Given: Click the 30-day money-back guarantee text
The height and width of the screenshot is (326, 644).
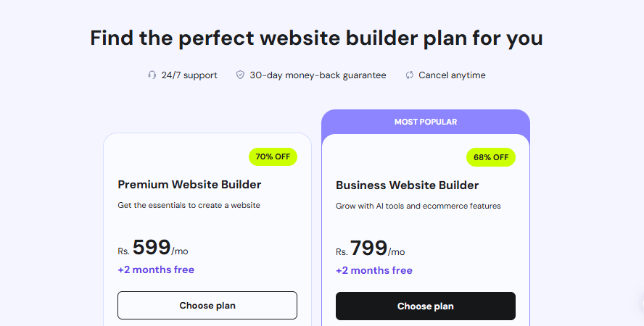Looking at the screenshot, I should click(x=318, y=75).
